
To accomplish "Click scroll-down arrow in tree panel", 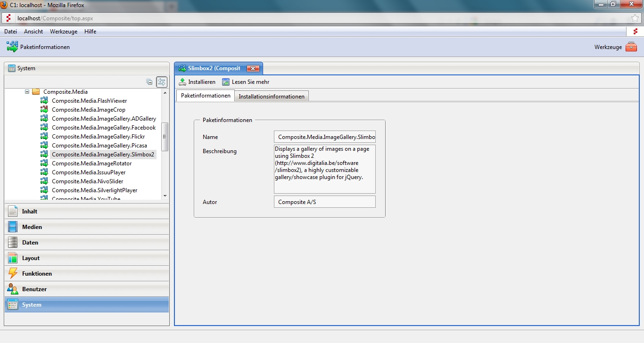I will [165, 196].
